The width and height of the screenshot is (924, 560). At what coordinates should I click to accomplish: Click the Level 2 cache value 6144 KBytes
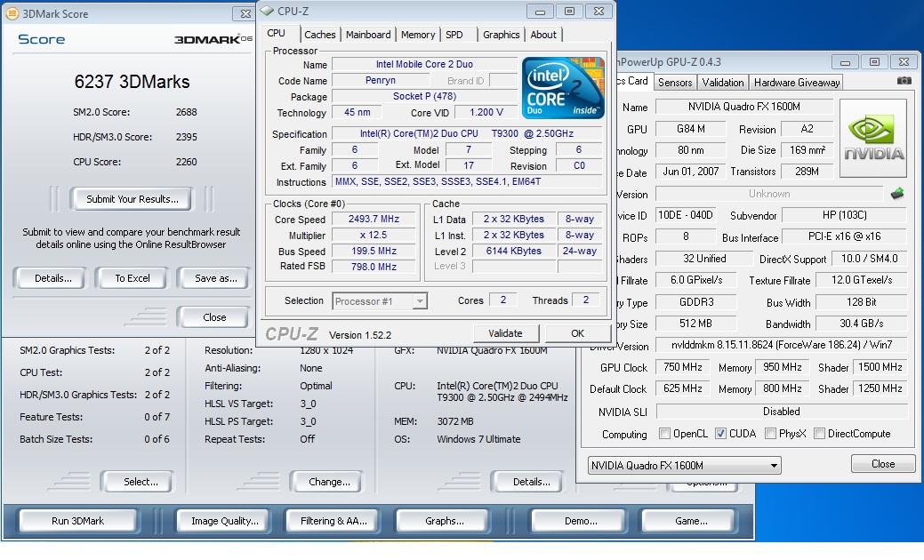coord(513,251)
